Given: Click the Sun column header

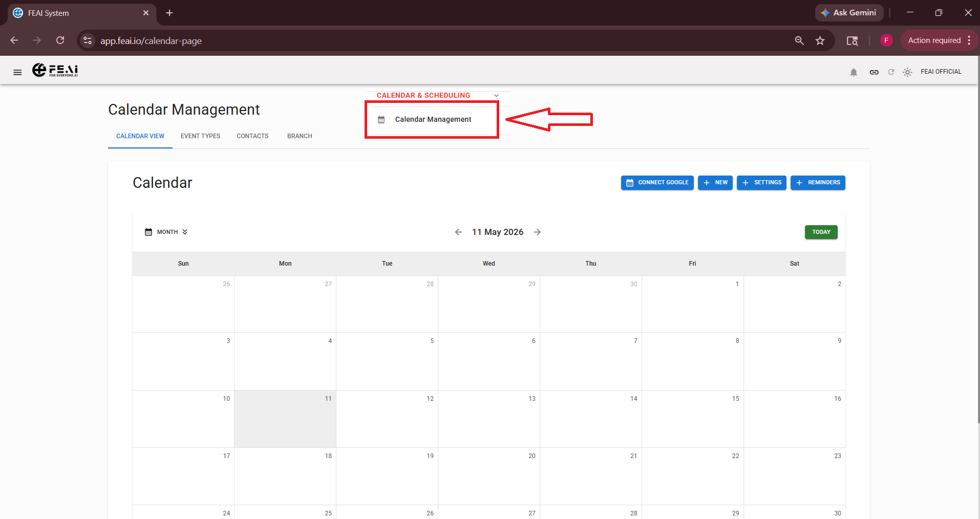Looking at the screenshot, I should click(183, 264).
